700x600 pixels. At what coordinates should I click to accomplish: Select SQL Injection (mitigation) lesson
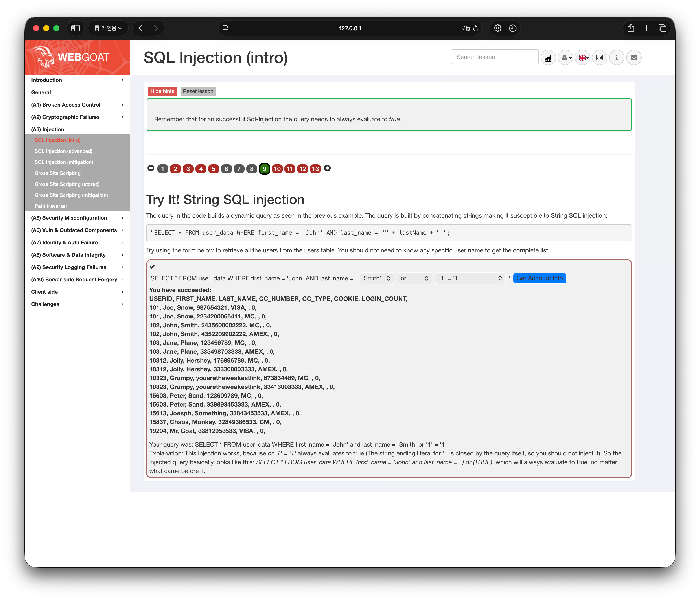coord(64,162)
